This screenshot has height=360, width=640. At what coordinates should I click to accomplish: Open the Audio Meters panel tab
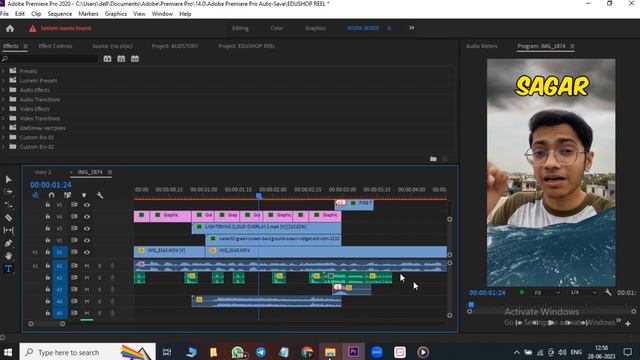[x=482, y=46]
